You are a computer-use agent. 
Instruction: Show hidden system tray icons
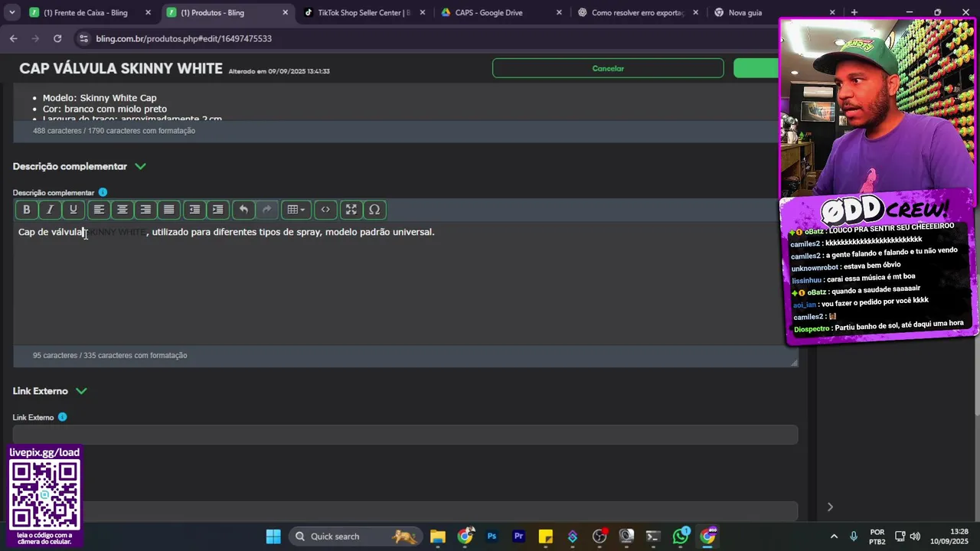pyautogui.click(x=834, y=536)
